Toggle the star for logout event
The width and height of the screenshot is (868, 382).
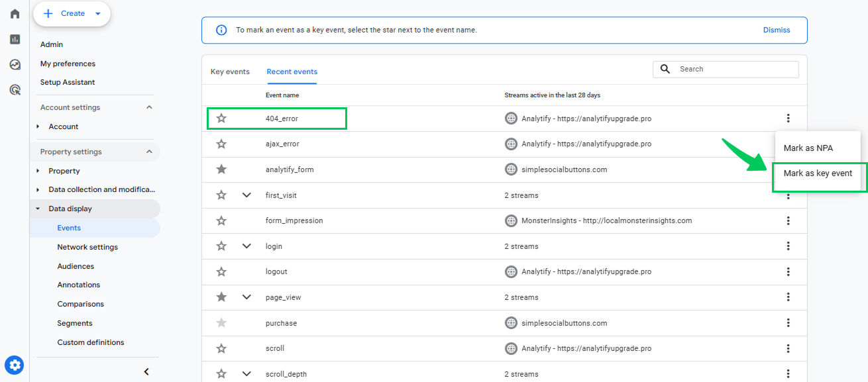click(x=221, y=271)
